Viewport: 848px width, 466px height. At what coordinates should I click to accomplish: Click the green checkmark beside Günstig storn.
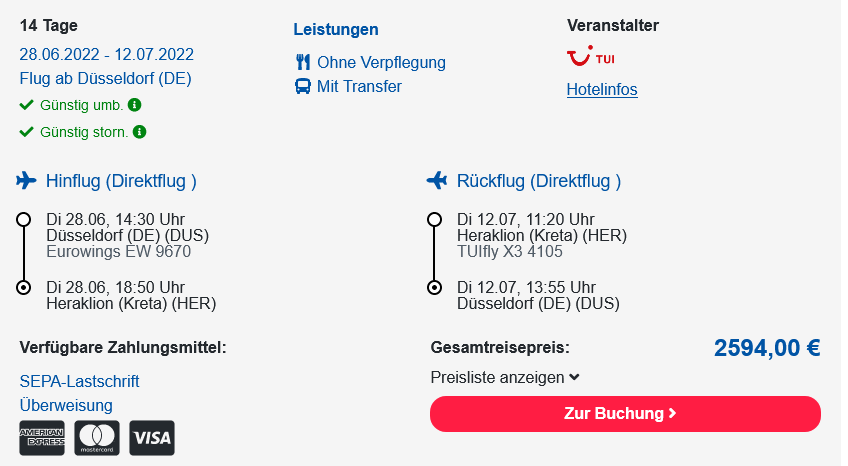point(26,132)
